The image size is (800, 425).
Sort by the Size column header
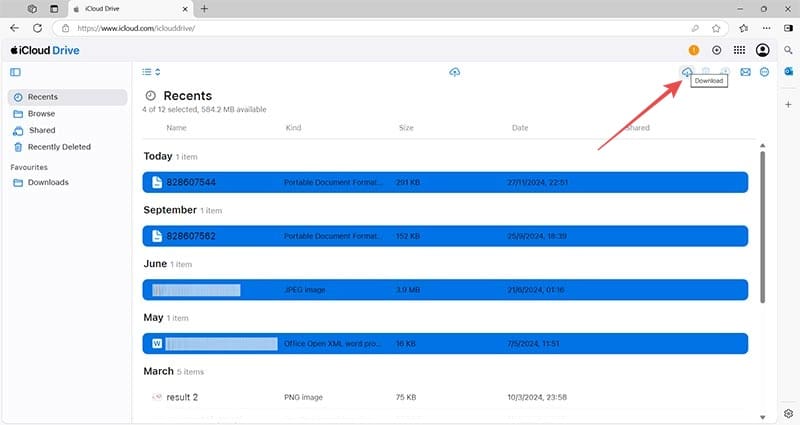click(406, 128)
